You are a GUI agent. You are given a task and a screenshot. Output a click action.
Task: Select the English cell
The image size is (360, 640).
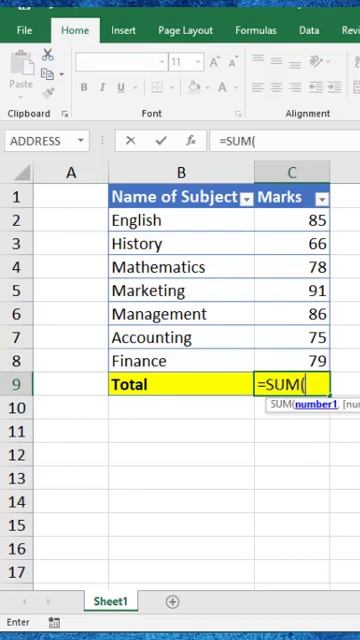181,220
